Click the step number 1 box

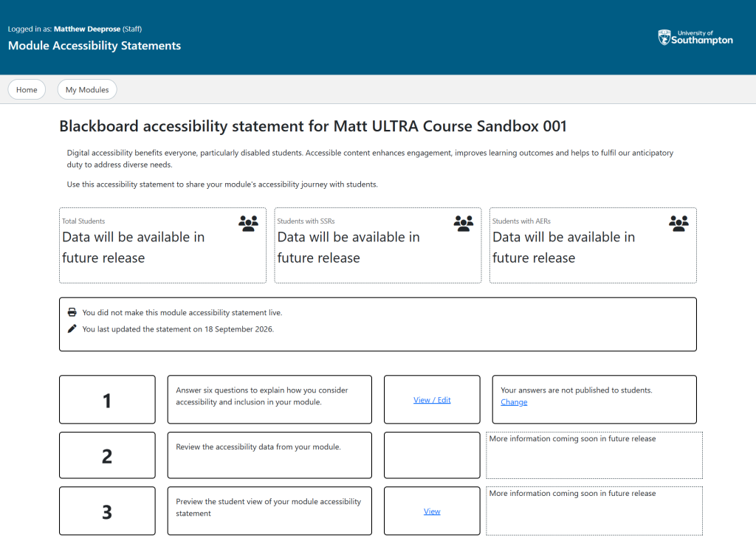click(107, 400)
